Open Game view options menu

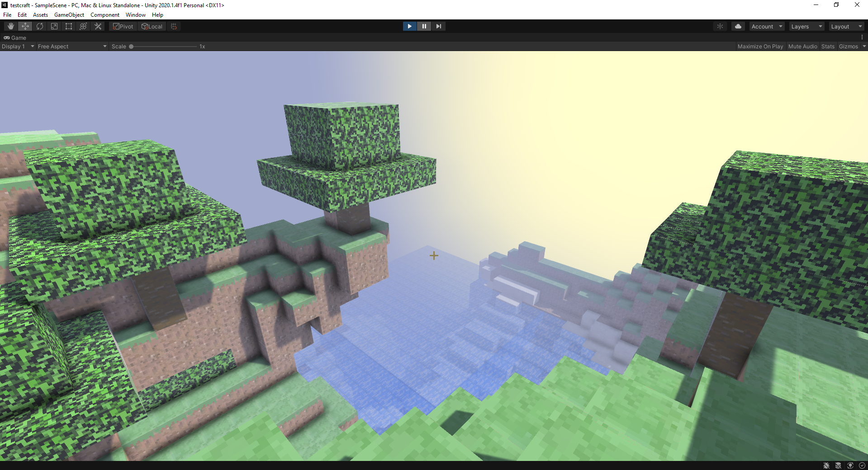862,38
